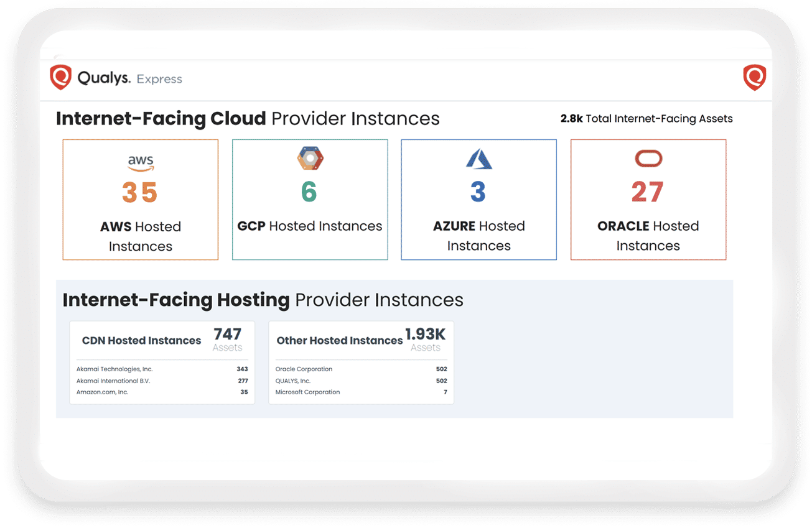Click the Qualys Express wordmark in the header
The image size is (812, 528).
[x=129, y=79]
